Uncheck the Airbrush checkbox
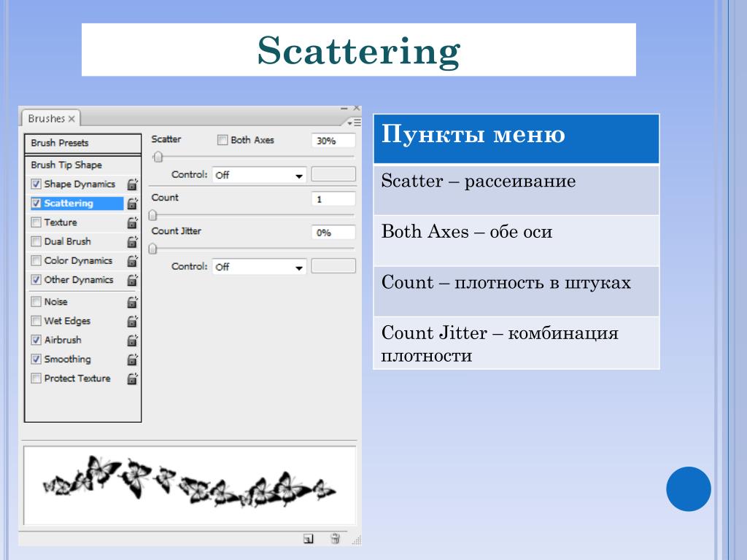The width and height of the screenshot is (747, 560). coord(36,340)
